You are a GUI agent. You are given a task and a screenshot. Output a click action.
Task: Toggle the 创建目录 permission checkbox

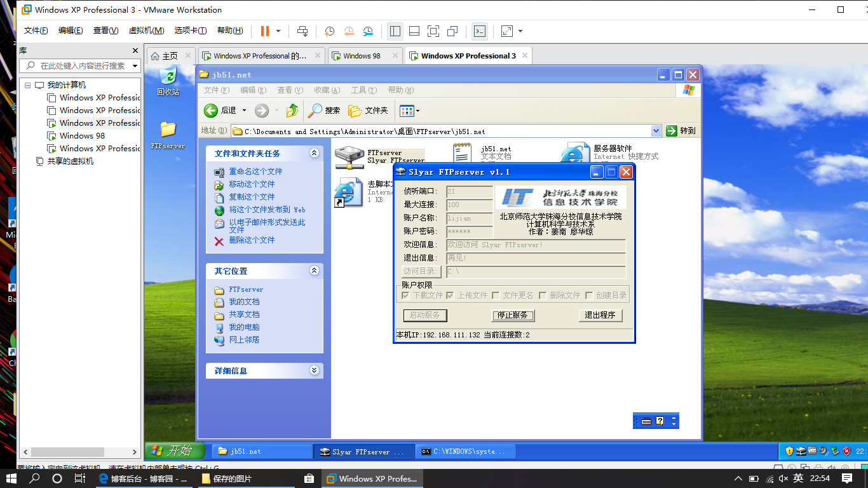(589, 295)
